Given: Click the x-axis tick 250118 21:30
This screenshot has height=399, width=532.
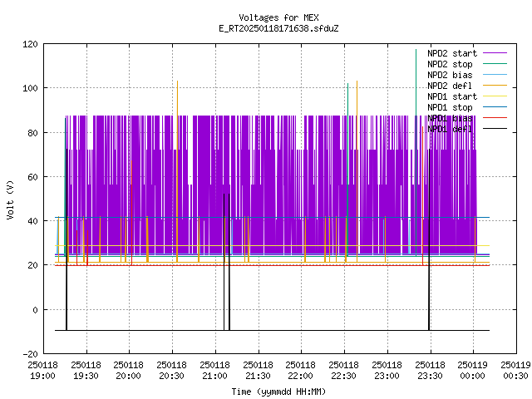Looking at the screenshot, I should pyautogui.click(x=258, y=371).
